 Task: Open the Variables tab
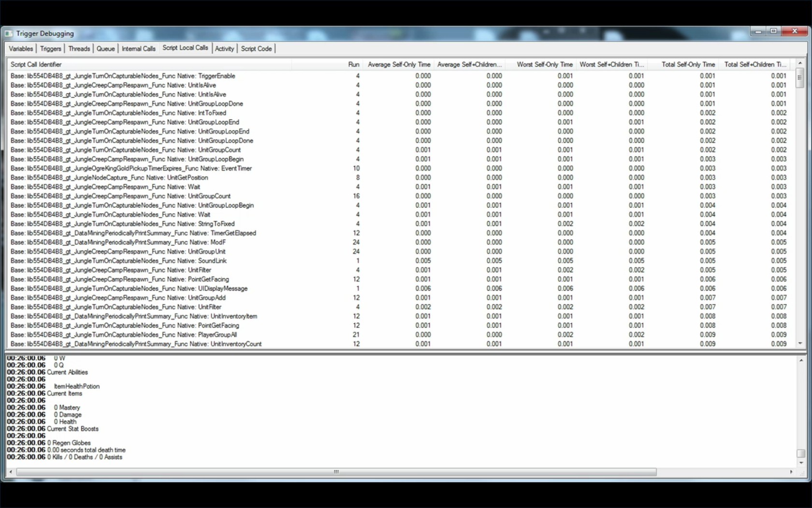[x=21, y=49]
